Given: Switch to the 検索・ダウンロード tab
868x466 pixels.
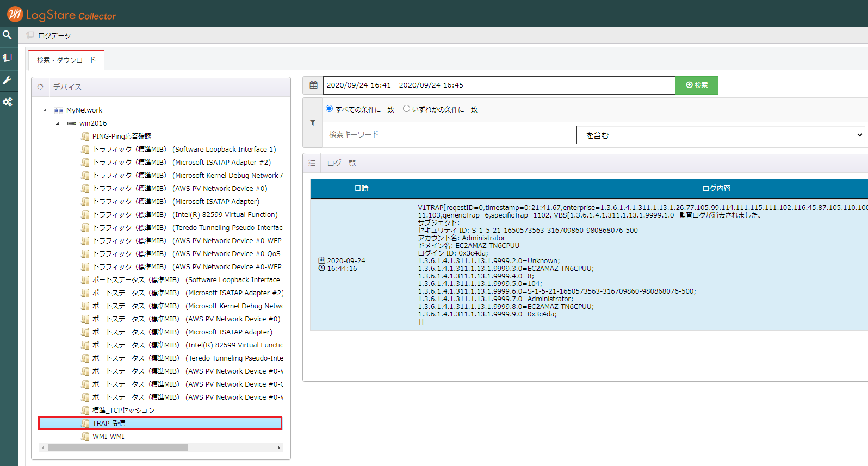Looking at the screenshot, I should [66, 60].
